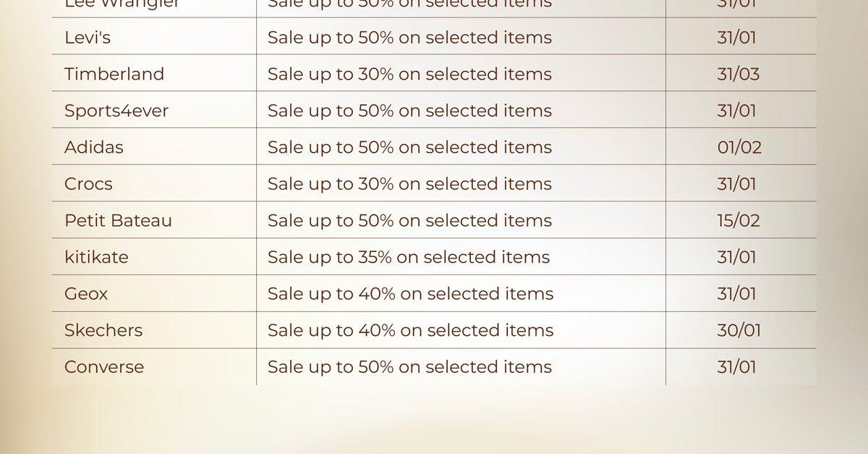Click the 31/03 end date for Timberland
The image size is (868, 454).
point(739,74)
